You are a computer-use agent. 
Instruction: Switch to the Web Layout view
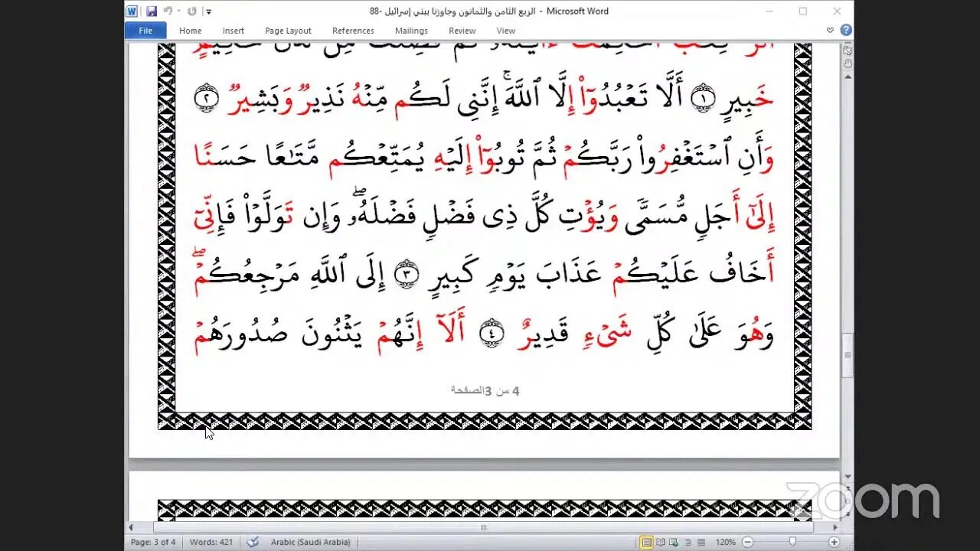tap(675, 542)
